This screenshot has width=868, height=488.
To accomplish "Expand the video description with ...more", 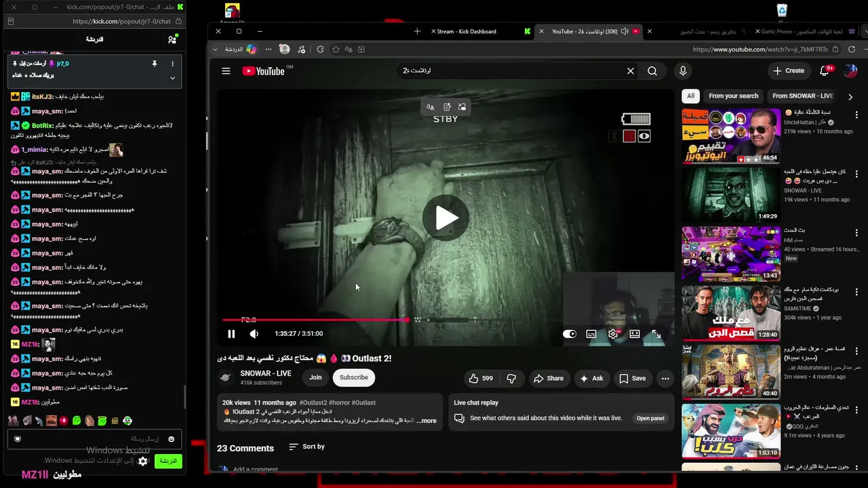I will [427, 421].
